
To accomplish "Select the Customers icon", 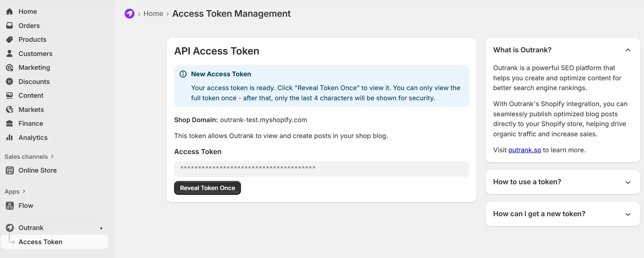I will coord(9,53).
